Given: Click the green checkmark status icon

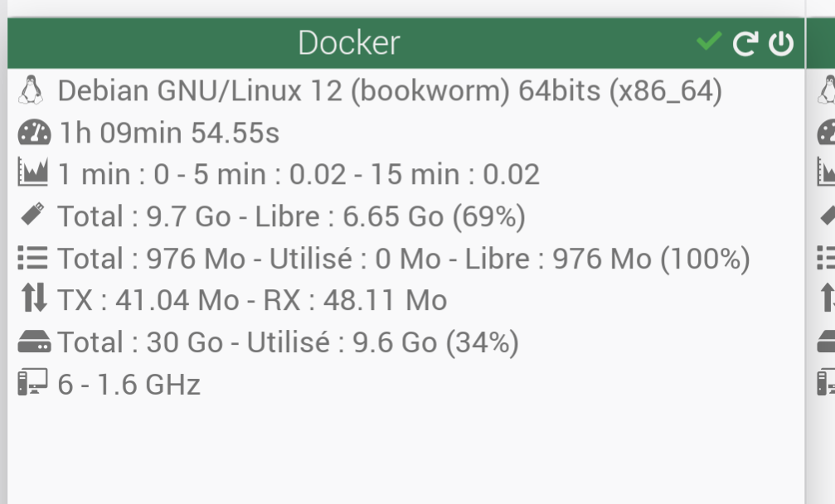Looking at the screenshot, I should click(709, 41).
